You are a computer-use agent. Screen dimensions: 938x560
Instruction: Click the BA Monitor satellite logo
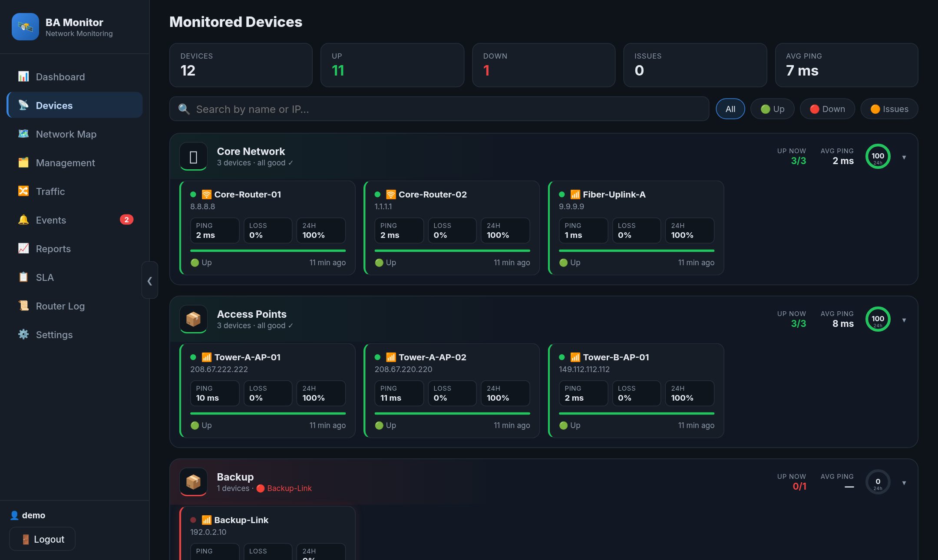coord(25,27)
